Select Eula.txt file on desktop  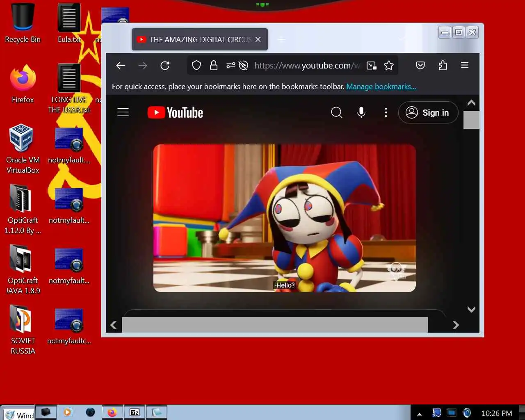pyautogui.click(x=69, y=23)
